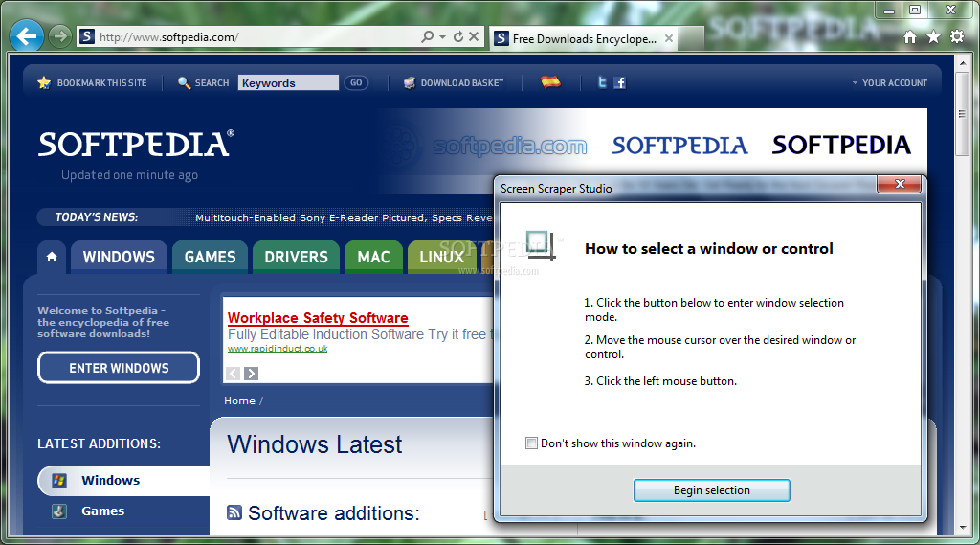Click the previous ad arrow
Image resolution: width=980 pixels, height=545 pixels.
click(234, 374)
